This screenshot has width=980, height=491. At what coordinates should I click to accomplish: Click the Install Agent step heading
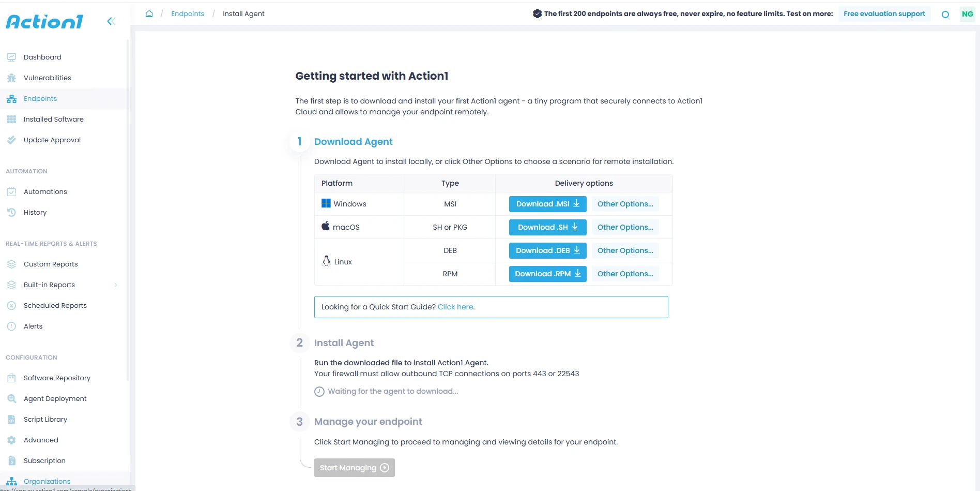click(x=344, y=343)
